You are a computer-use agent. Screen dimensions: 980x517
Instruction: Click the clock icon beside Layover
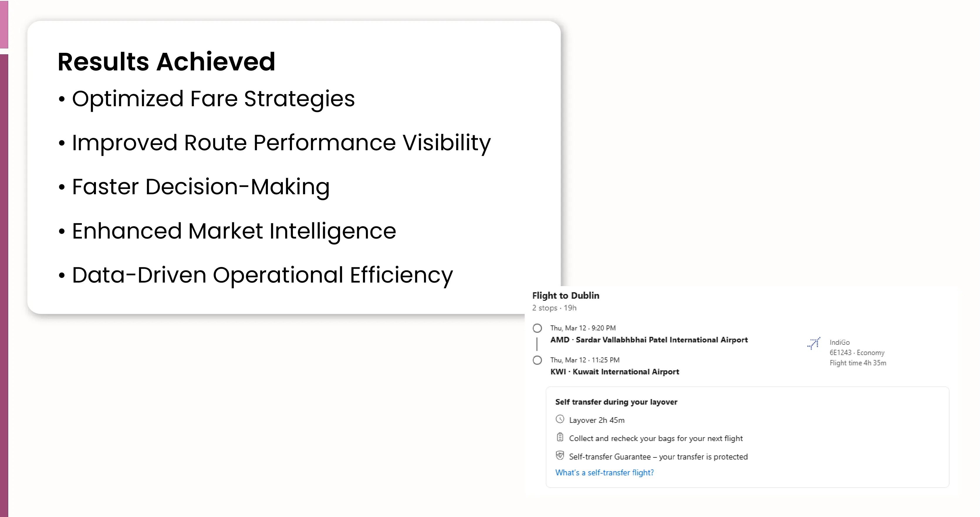(x=560, y=419)
